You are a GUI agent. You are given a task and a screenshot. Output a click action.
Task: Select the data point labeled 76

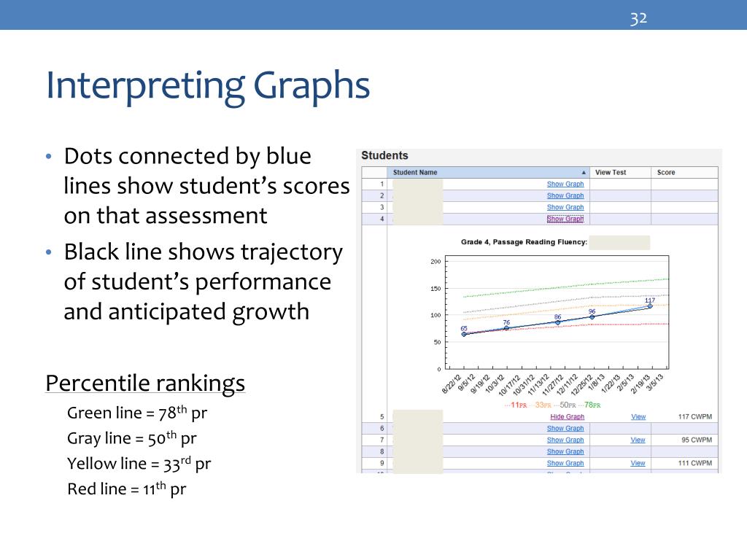pos(506,328)
